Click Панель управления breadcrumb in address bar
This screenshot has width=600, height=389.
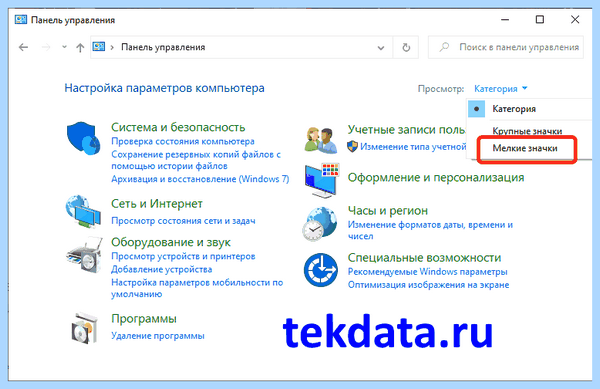click(163, 47)
